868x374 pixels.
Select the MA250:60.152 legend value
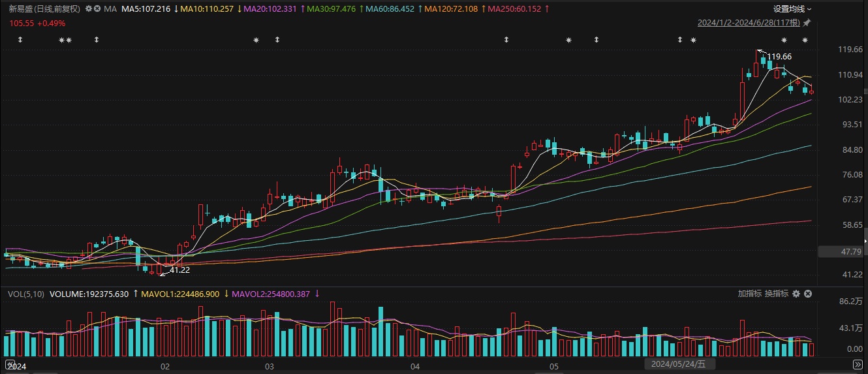click(514, 9)
